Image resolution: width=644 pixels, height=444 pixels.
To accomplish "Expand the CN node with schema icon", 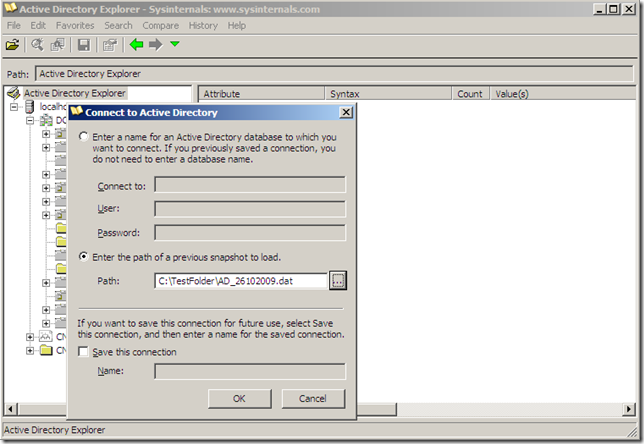I will coord(30,337).
